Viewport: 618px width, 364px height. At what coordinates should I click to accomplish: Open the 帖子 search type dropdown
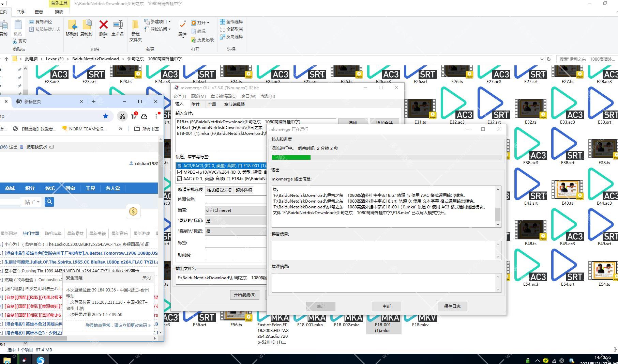32,202
